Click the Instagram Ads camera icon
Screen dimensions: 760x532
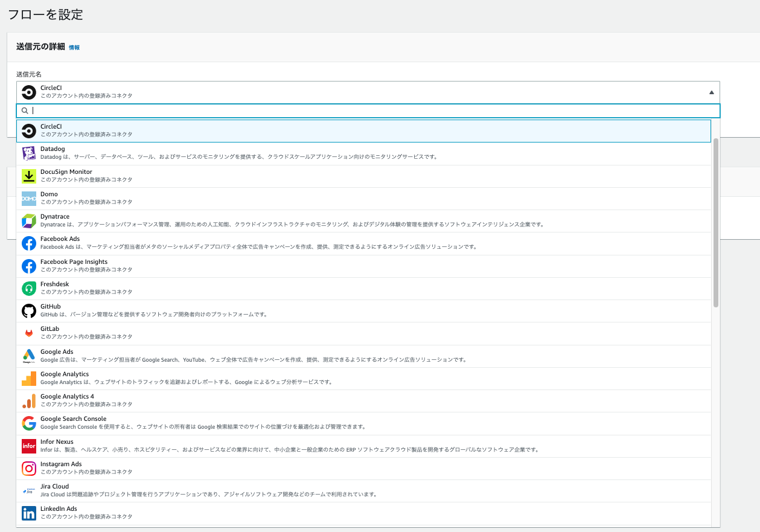[x=29, y=468]
